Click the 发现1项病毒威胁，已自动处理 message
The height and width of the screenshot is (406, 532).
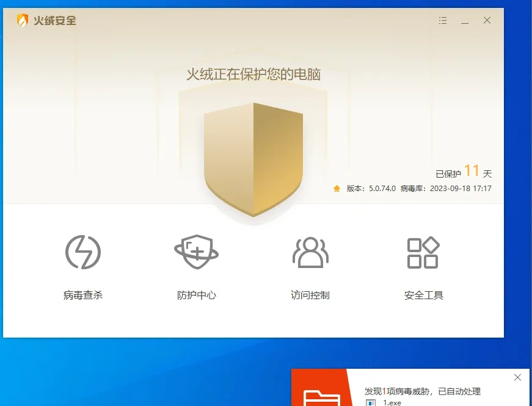[423, 391]
